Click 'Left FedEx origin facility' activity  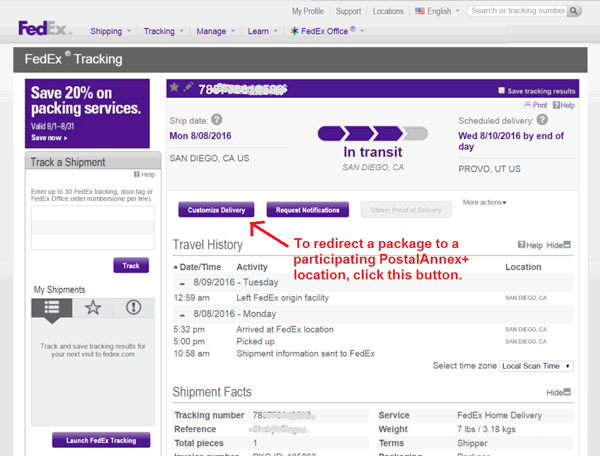tap(282, 298)
